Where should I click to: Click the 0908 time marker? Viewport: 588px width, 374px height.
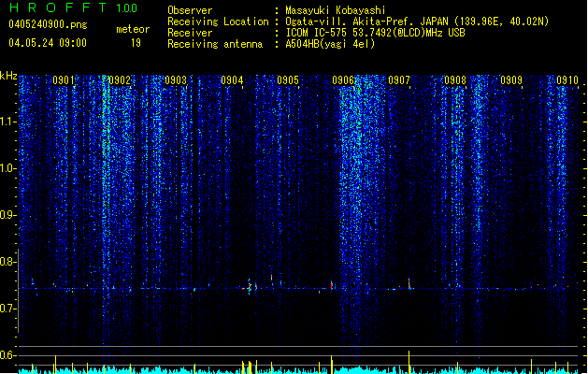coord(455,80)
